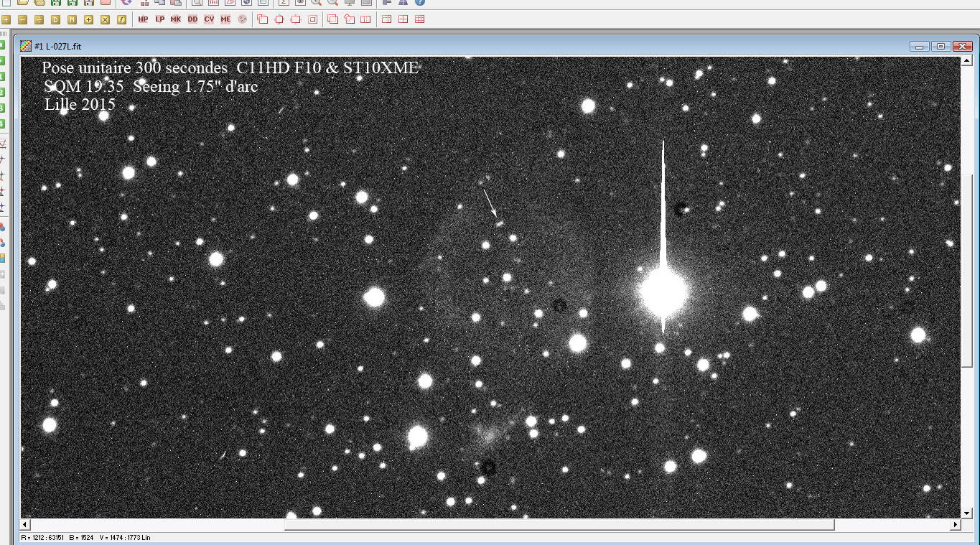This screenshot has width=980, height=545.
Task: Apply the LP low-pass filter
Action: [159, 19]
